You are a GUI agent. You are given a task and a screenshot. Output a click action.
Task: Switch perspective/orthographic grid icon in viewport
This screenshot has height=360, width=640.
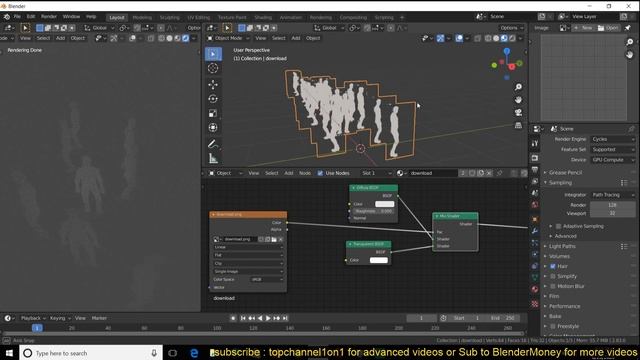pyautogui.click(x=518, y=125)
